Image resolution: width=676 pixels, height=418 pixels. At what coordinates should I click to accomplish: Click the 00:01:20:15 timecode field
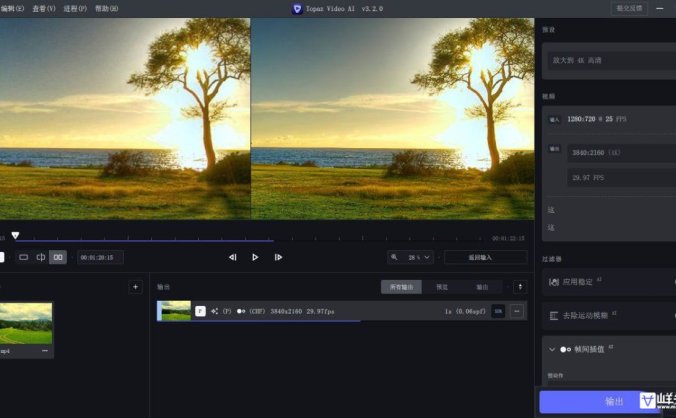[x=100, y=257]
